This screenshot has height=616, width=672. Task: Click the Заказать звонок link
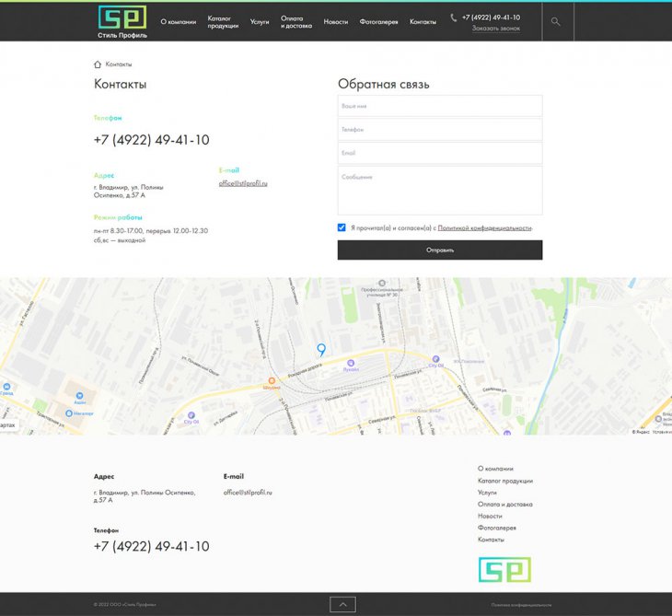pyautogui.click(x=495, y=29)
